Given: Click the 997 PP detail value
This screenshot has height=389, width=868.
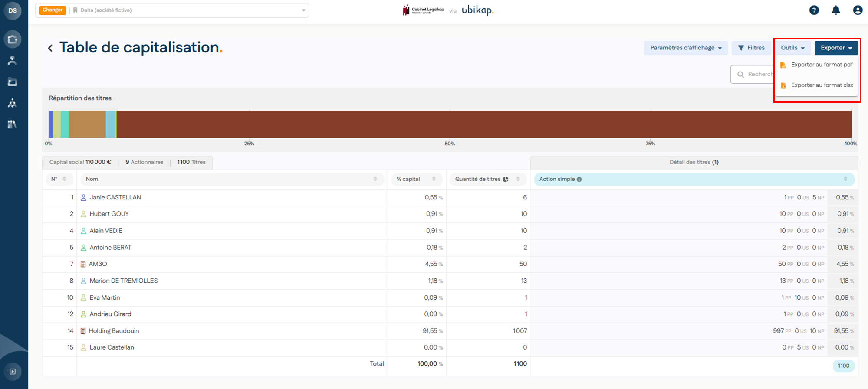Looking at the screenshot, I should tap(782, 331).
